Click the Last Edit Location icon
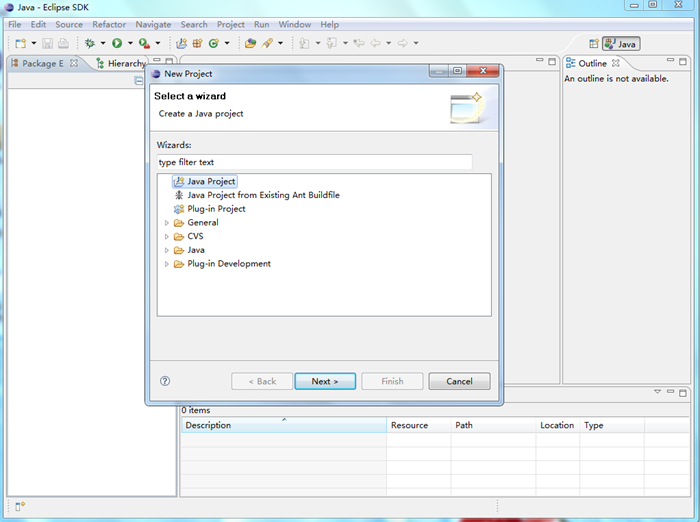Screen dimensions: 700x522 click(x=359, y=43)
